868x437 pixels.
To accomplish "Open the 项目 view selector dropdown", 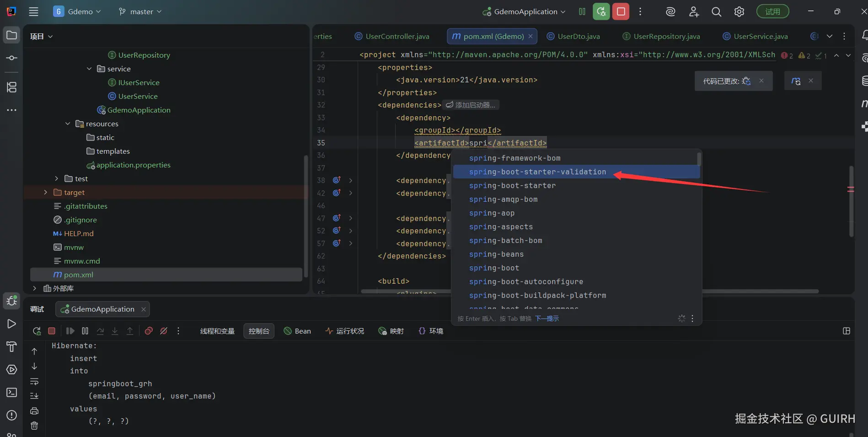I will [x=42, y=36].
